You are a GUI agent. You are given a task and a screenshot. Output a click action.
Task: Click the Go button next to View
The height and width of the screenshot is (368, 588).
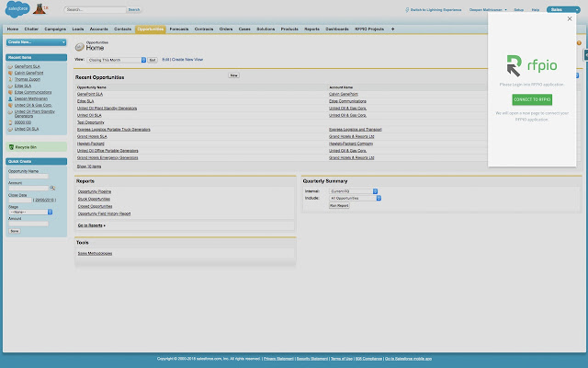pos(153,60)
